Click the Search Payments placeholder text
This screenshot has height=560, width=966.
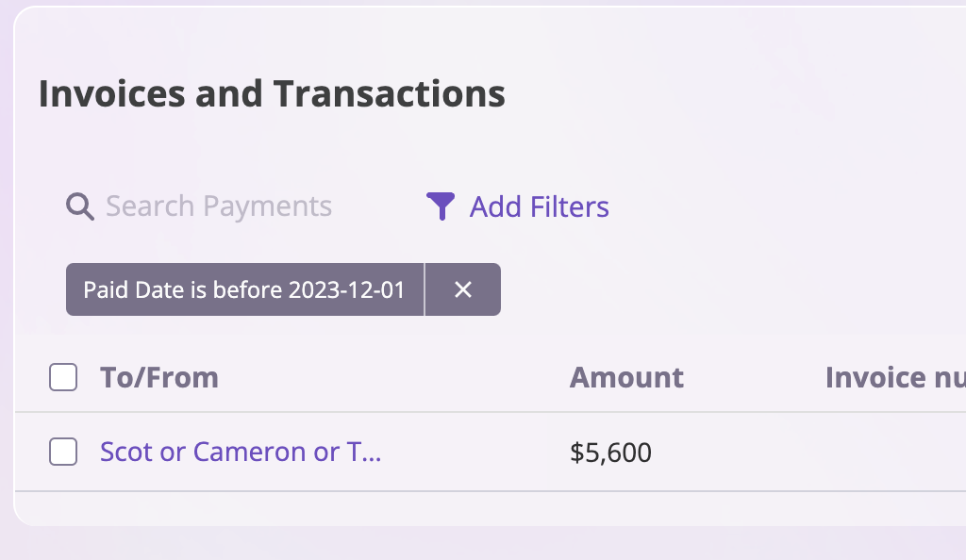click(219, 206)
